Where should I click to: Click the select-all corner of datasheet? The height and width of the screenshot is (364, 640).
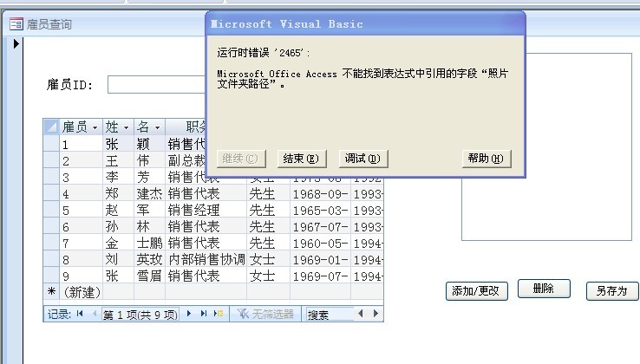pos(51,127)
